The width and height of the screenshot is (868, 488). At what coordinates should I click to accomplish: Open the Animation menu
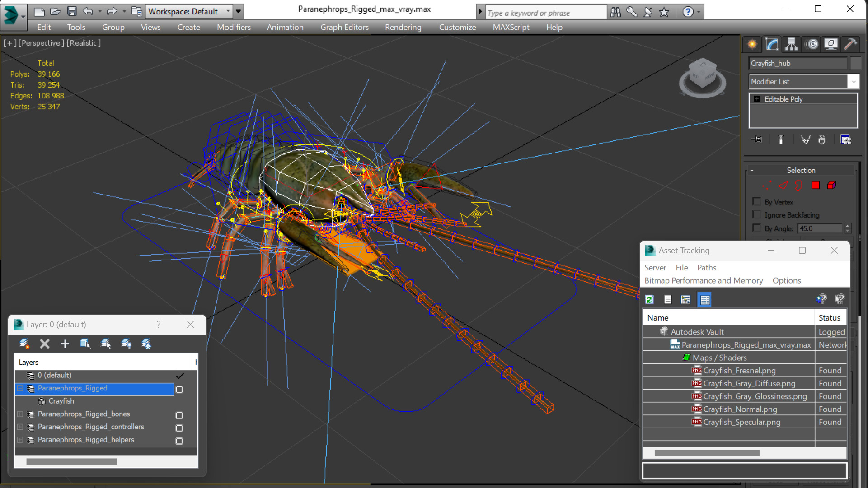pyautogui.click(x=285, y=27)
